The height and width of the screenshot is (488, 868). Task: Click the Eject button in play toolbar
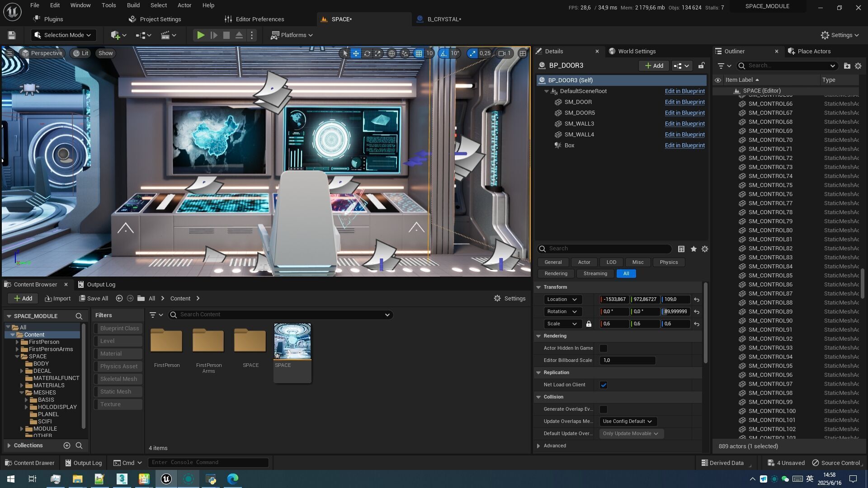click(x=239, y=35)
